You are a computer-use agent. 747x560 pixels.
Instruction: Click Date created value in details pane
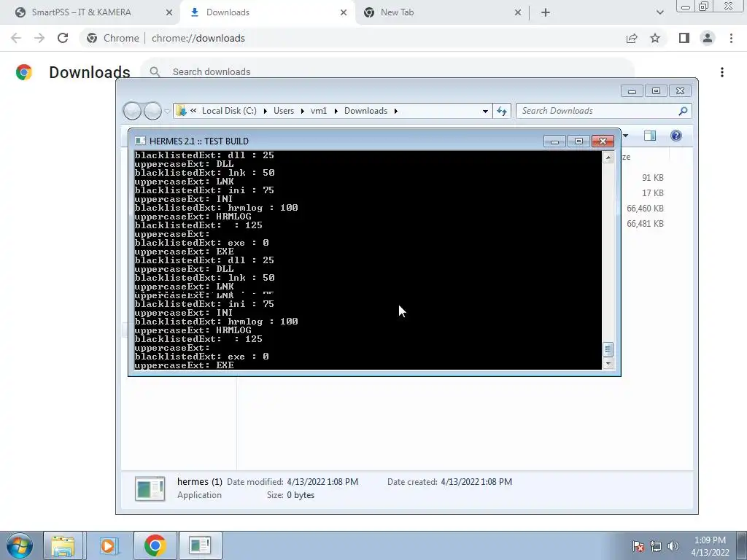(x=476, y=482)
